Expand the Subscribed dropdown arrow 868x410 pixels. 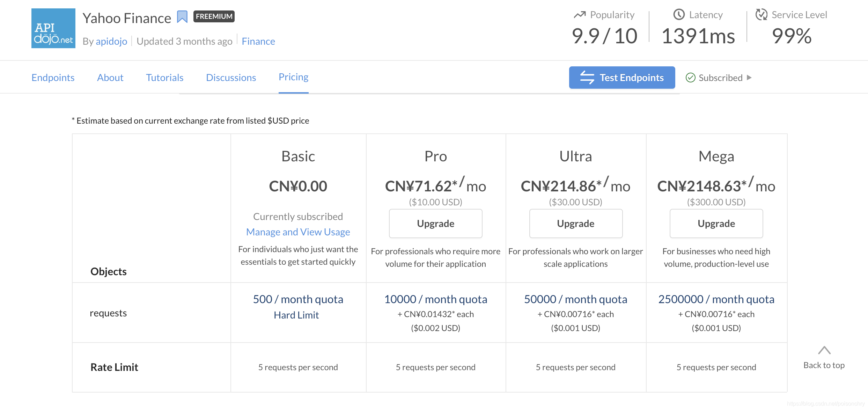(x=749, y=78)
